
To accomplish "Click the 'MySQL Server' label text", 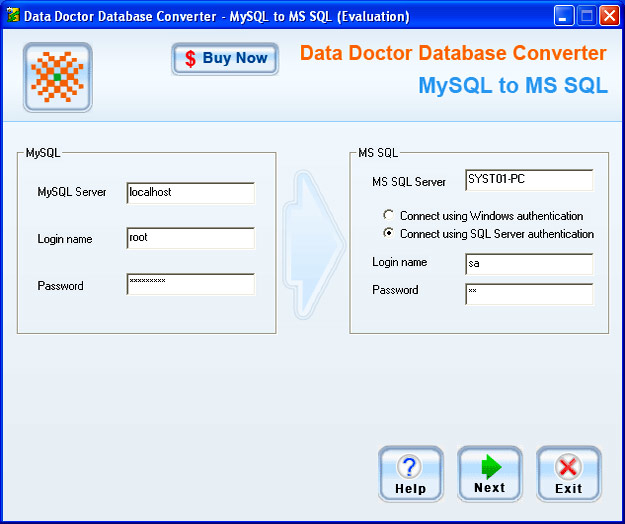I will point(72,192).
